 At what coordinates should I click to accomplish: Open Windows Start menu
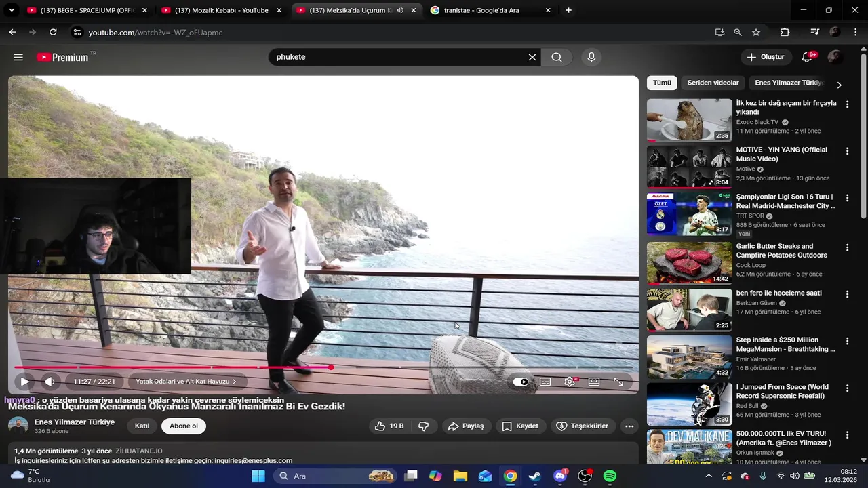pyautogui.click(x=258, y=476)
